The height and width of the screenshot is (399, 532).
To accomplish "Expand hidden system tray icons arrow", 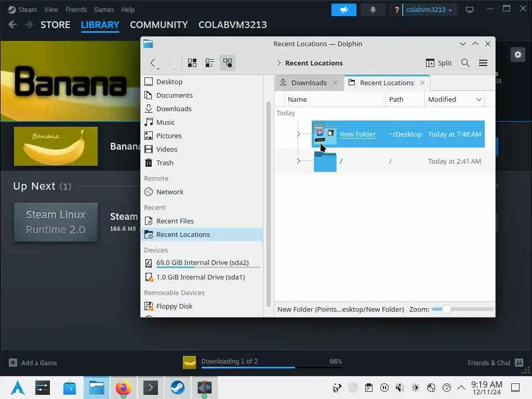I will pos(461,388).
